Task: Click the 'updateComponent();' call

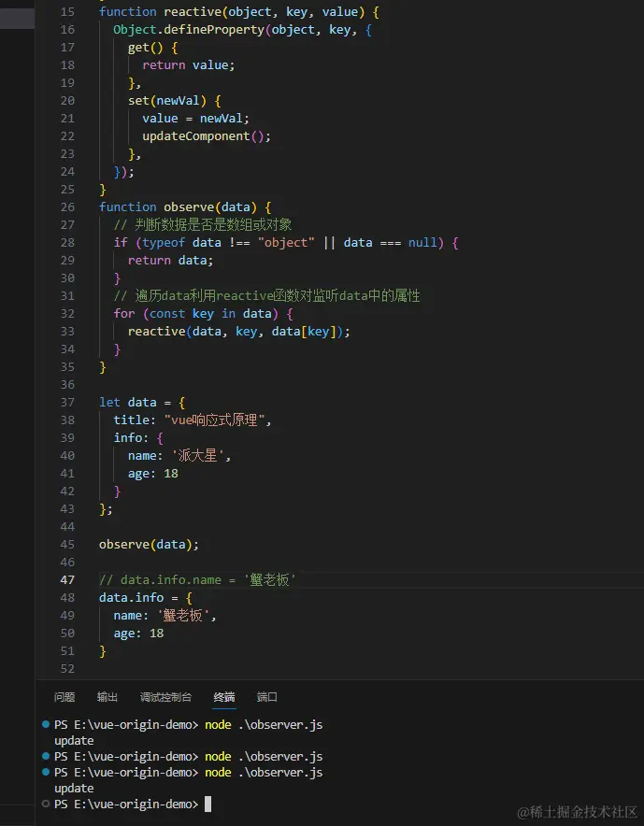Action: coord(207,135)
